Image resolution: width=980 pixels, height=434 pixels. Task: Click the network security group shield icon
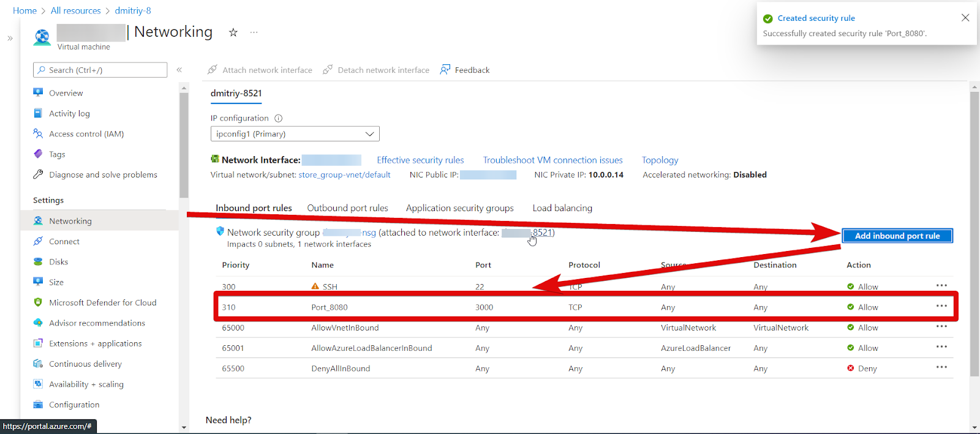(221, 231)
